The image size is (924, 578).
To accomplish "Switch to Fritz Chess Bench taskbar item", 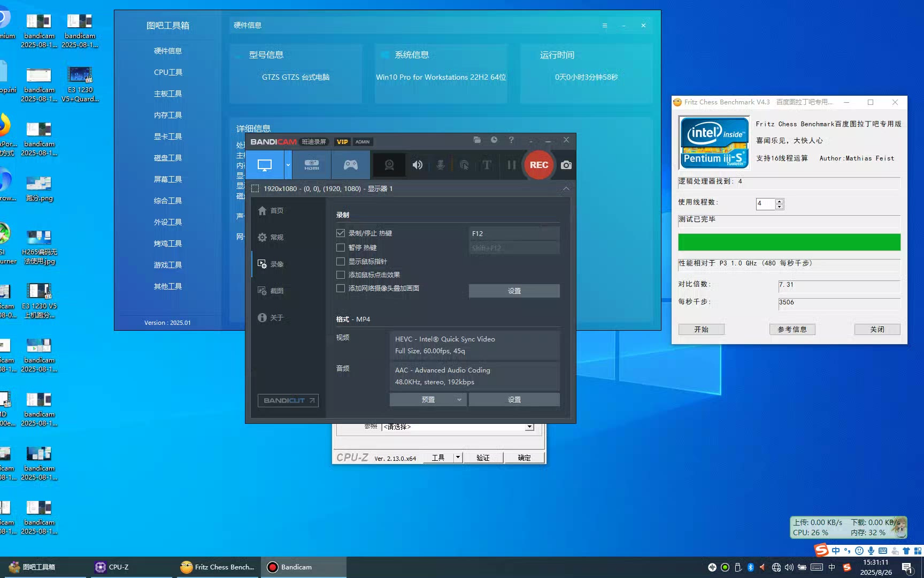I will pos(217,567).
